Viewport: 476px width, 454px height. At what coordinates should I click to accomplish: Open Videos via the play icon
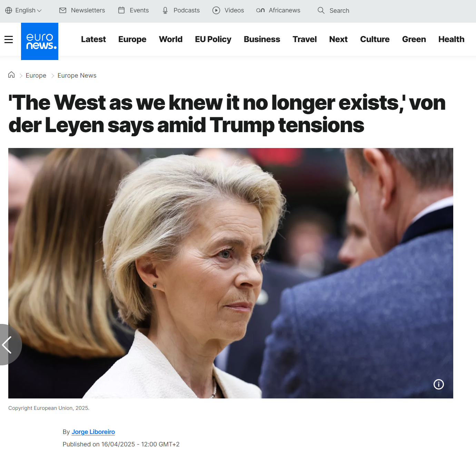(216, 10)
